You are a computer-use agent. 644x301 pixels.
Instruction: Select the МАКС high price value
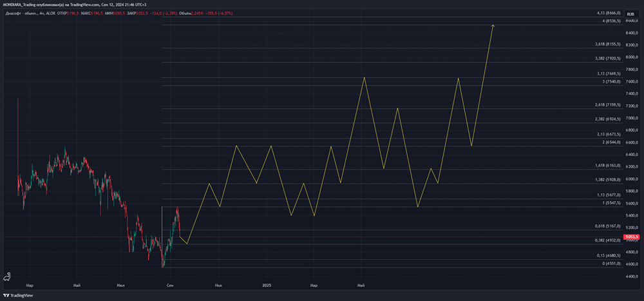pos(97,14)
